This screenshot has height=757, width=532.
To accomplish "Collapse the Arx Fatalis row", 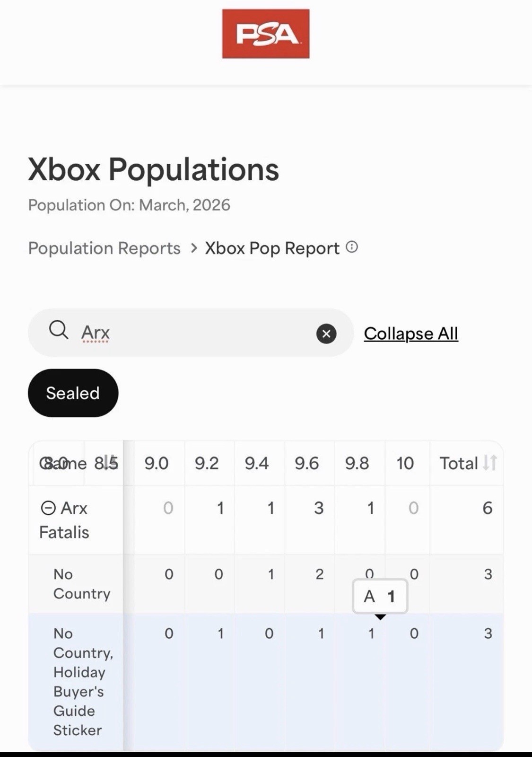I will [x=48, y=508].
